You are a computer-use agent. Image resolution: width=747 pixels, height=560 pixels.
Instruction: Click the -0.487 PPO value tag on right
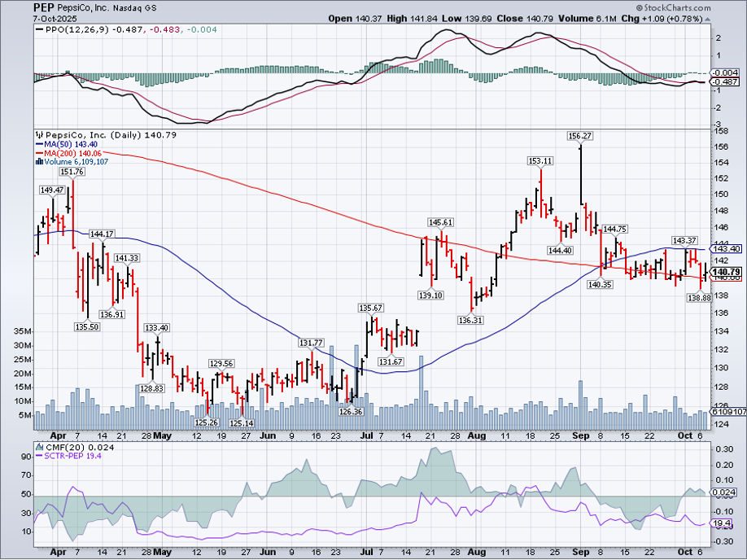pyautogui.click(x=724, y=82)
